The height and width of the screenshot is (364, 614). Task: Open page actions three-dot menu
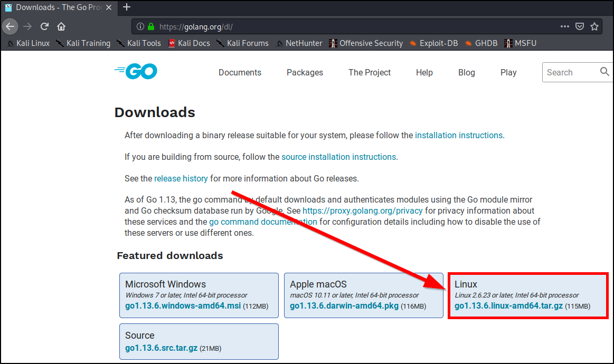[564, 26]
